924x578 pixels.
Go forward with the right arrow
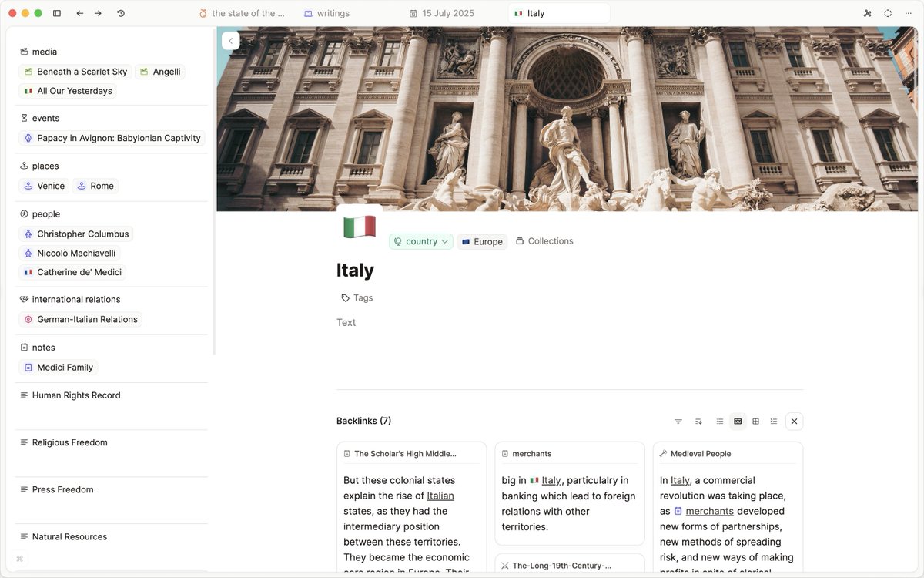[x=98, y=13]
